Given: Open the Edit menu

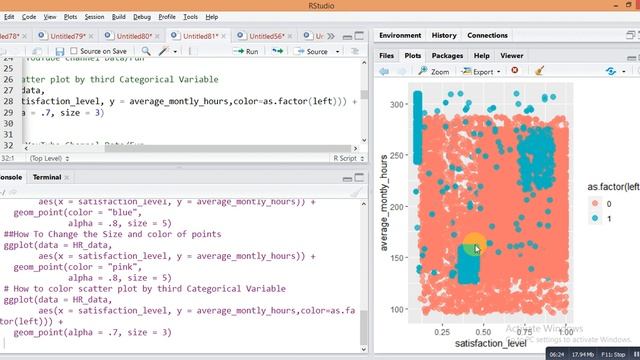Looking at the screenshot, I should [x=9, y=17].
